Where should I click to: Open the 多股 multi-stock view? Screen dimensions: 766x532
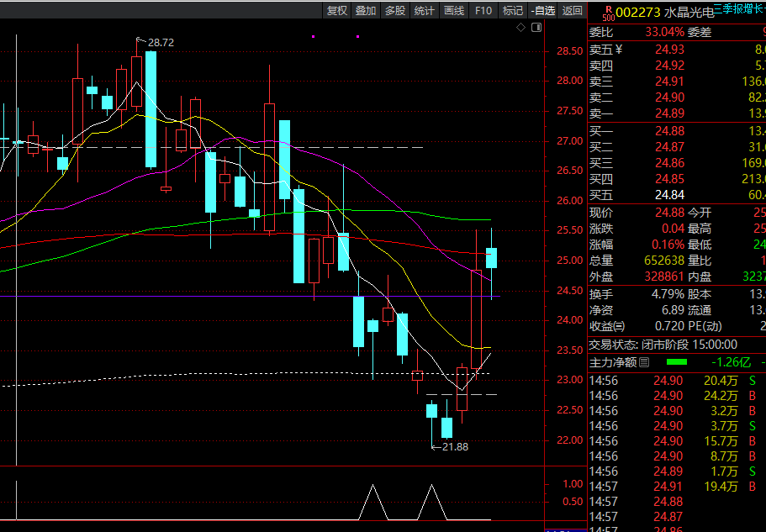pyautogui.click(x=394, y=11)
